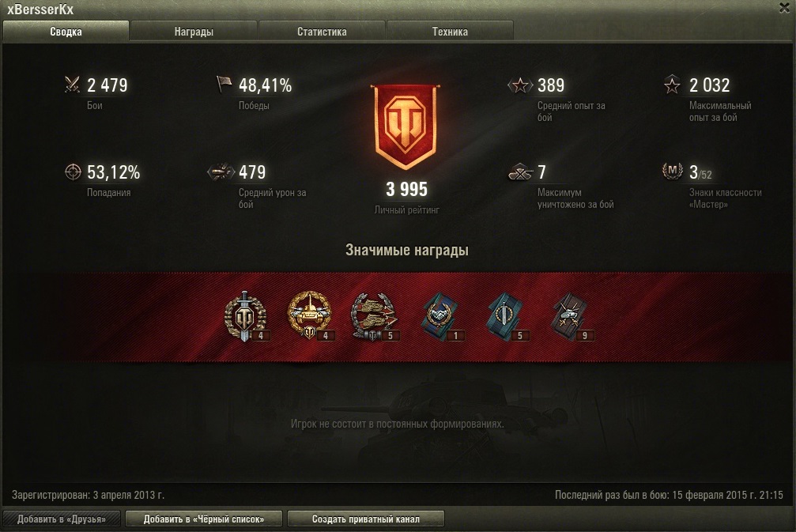Open the Статистика tab
Viewport: 796px width, 532px height.
click(322, 31)
